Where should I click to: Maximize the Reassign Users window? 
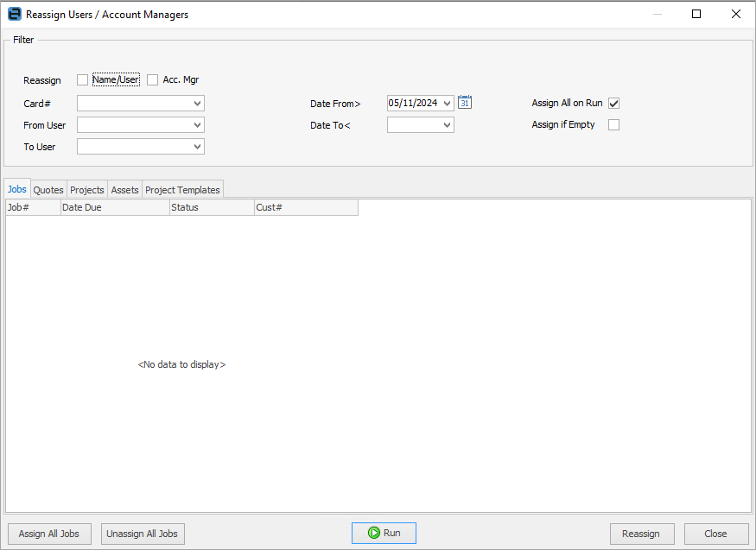[696, 14]
